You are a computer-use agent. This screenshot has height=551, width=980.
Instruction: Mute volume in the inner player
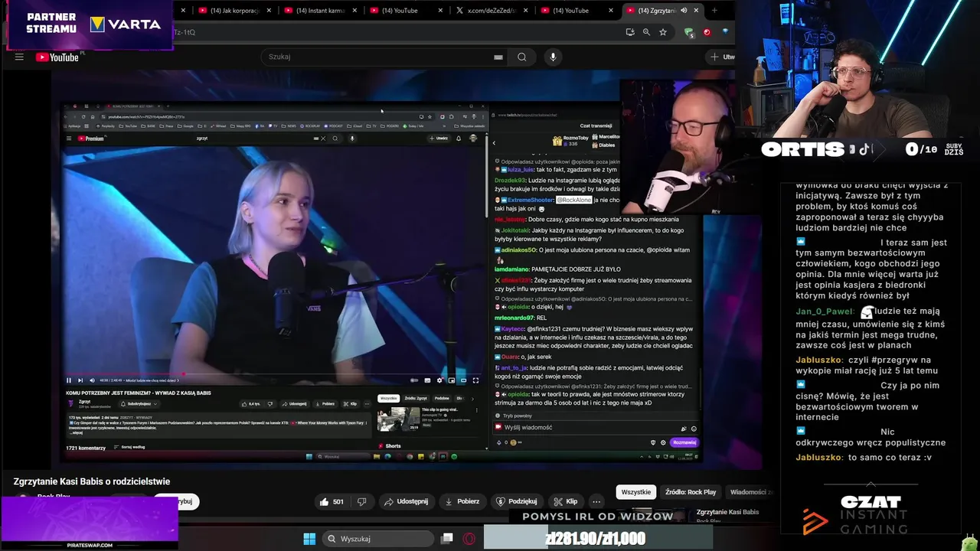coord(92,380)
